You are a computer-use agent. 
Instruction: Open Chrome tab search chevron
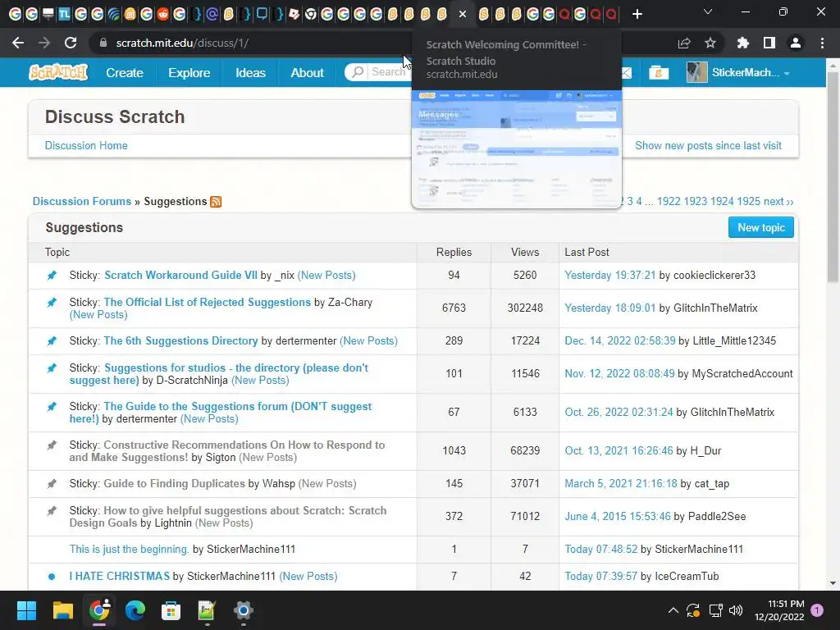click(x=708, y=11)
